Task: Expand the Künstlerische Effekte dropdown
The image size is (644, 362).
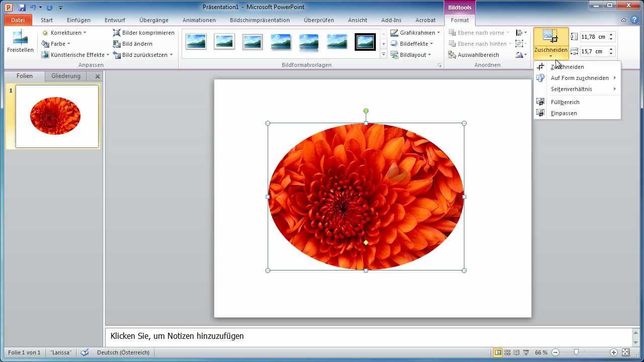Action: click(75, 55)
